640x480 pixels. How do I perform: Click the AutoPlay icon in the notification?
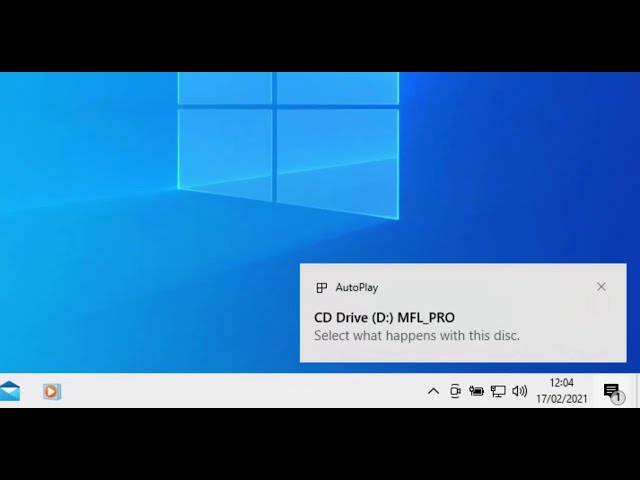[x=322, y=288]
